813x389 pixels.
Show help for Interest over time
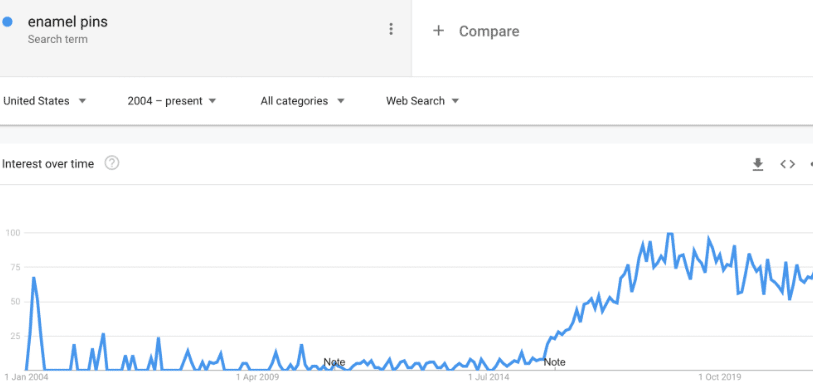[112, 163]
